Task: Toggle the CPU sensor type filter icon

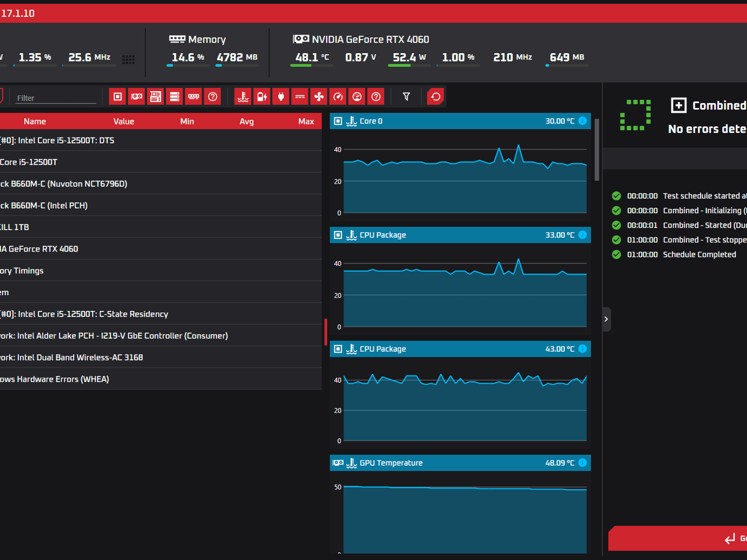Action: pyautogui.click(x=117, y=97)
